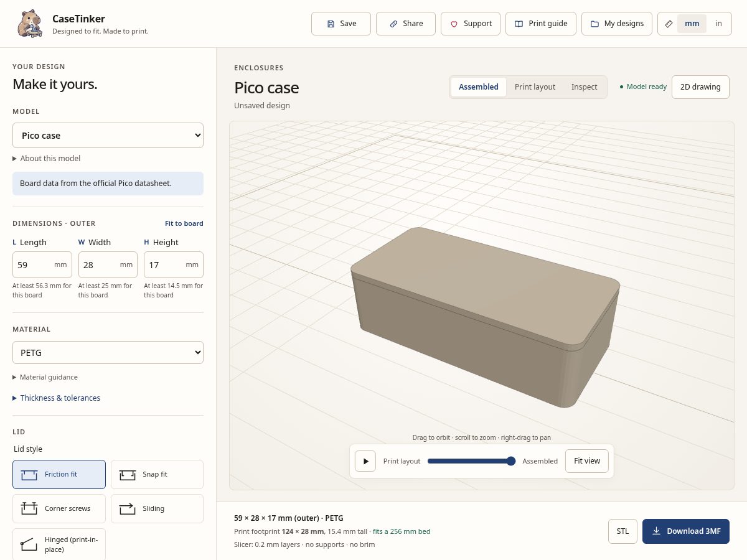Click the Height input field
Image resolution: width=747 pixels, height=560 pixels.
[x=174, y=264]
